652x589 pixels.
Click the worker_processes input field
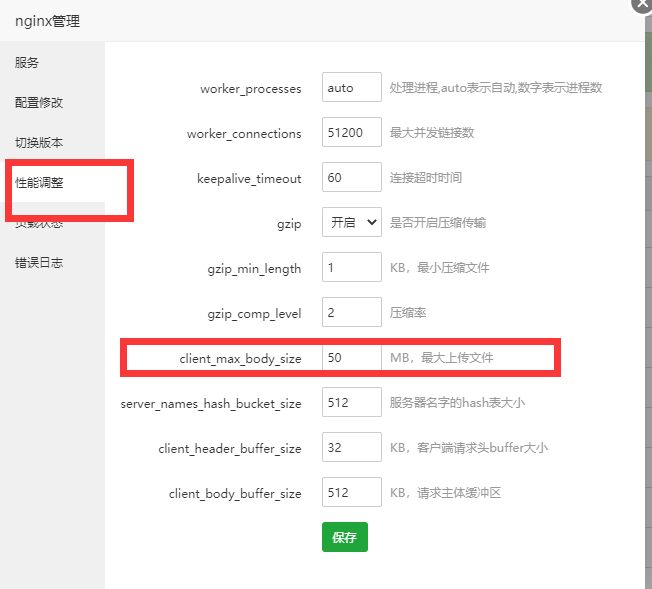click(x=351, y=87)
